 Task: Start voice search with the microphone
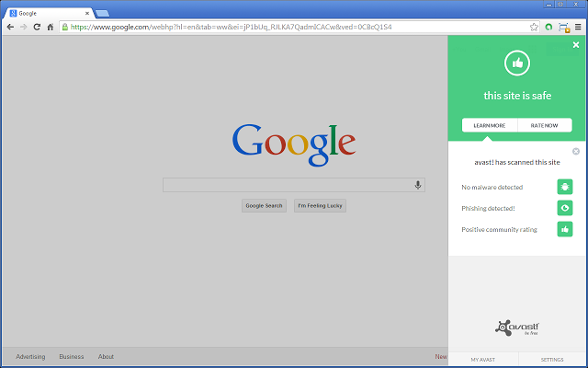coord(418,185)
